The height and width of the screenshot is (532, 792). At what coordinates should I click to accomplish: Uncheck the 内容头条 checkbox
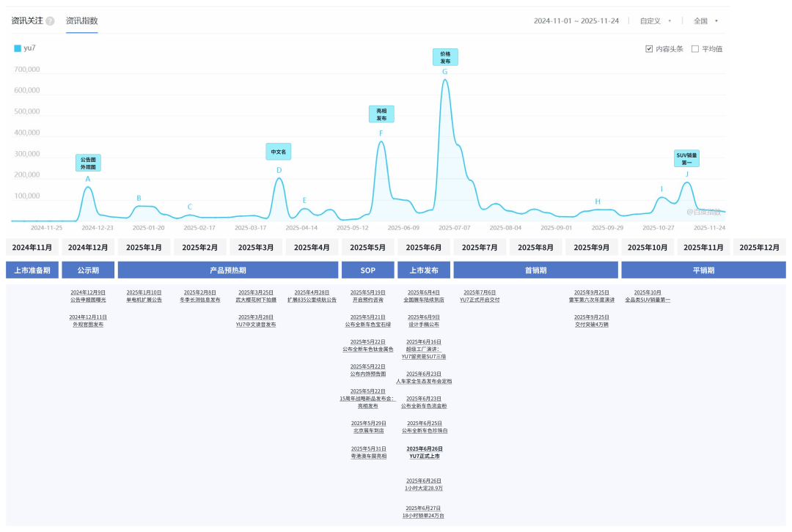(x=649, y=49)
